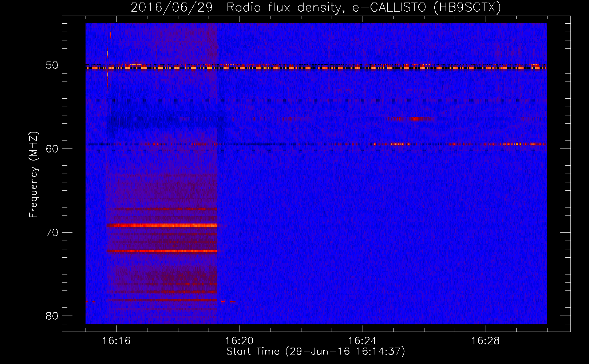Click the 70 frequency tick label
The height and width of the screenshot is (364, 589).
point(52,233)
